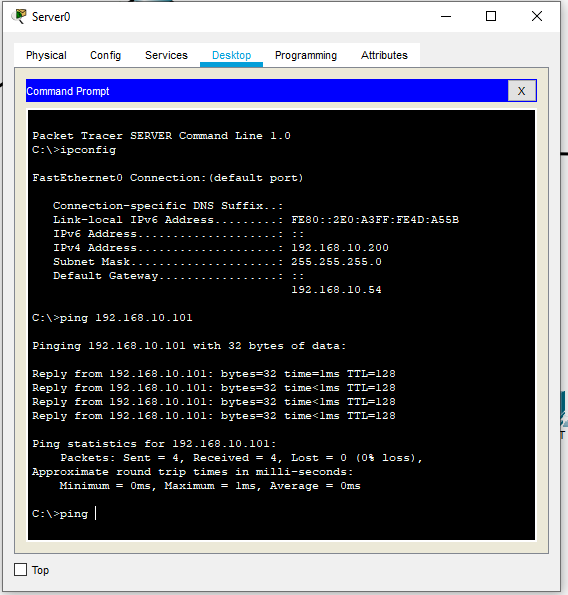This screenshot has height=595, width=568.
Task: Click 'Approximate round trip times' line
Action: click(192, 472)
